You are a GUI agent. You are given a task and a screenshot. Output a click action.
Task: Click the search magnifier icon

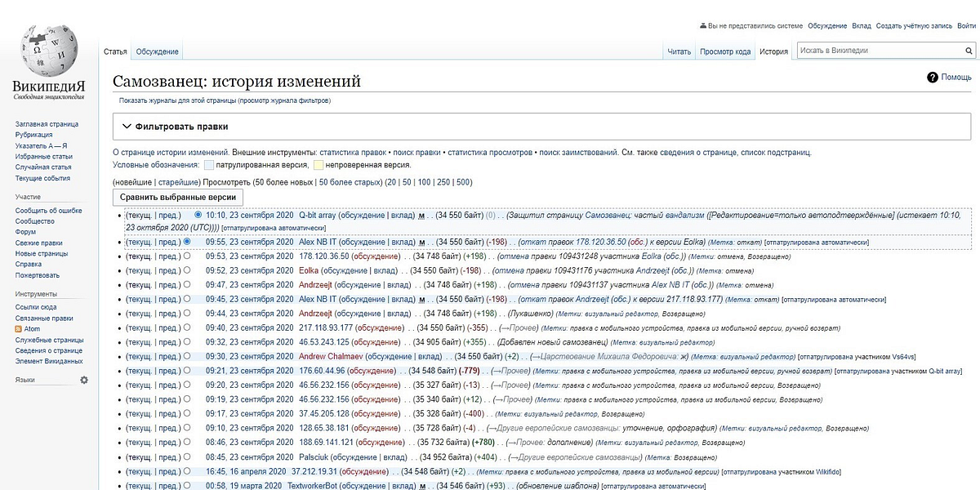pos(969,51)
